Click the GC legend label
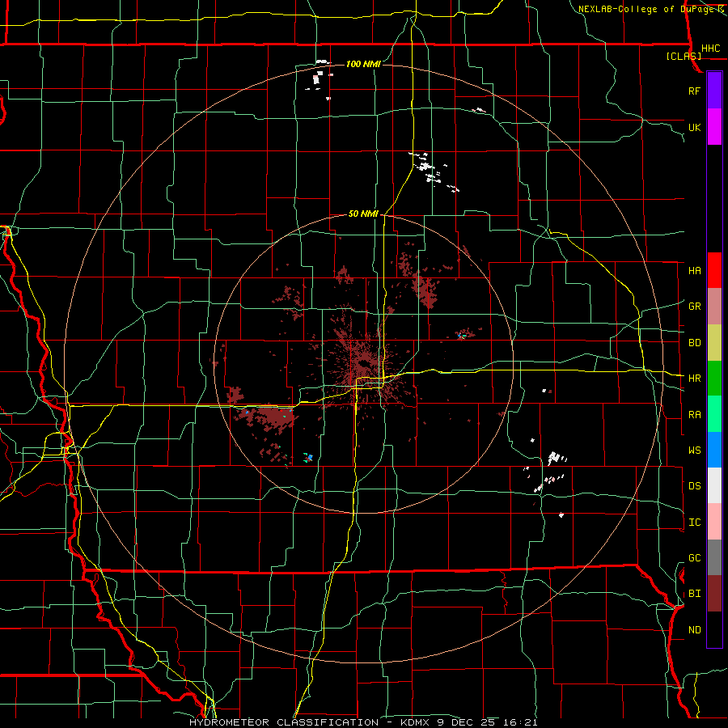This screenshot has height=728, width=728. pyautogui.click(x=695, y=558)
